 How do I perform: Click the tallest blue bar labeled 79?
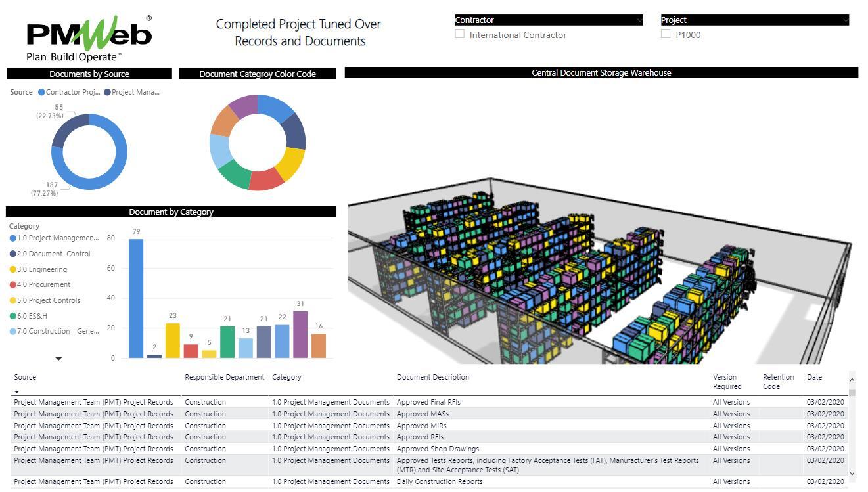136,298
